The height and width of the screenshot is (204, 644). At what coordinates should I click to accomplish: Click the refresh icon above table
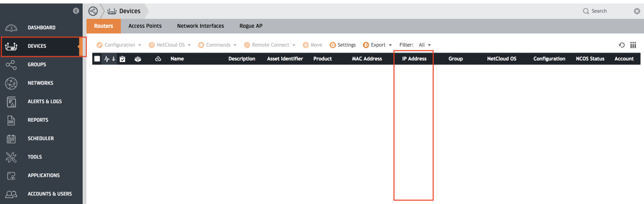621,45
